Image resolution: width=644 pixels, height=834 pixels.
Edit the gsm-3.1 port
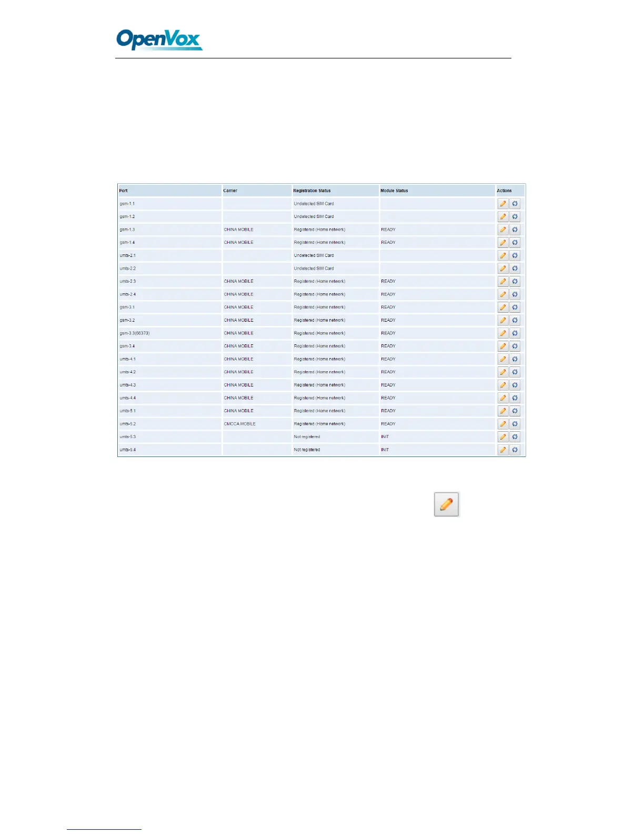tap(503, 307)
